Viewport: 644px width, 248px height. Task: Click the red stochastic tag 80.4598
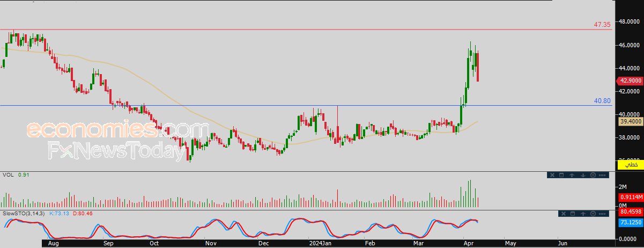pyautogui.click(x=631, y=211)
